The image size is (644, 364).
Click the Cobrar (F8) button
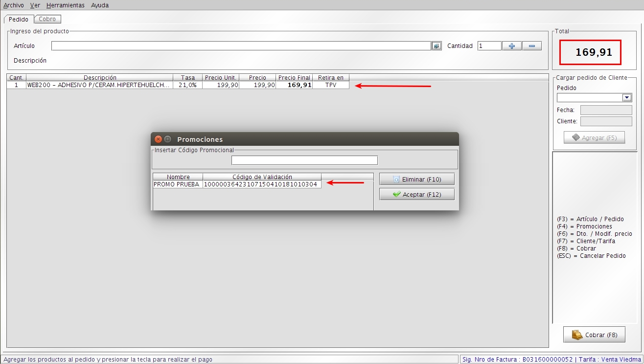pos(594,335)
